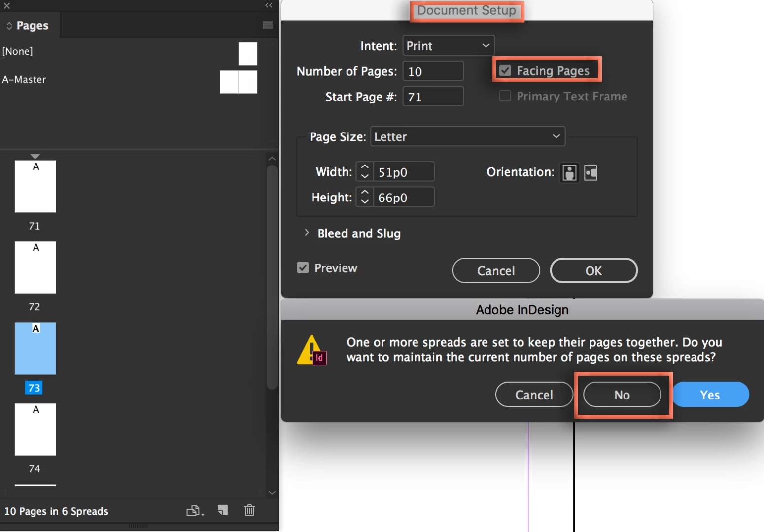The width and height of the screenshot is (764, 532).
Task: Toggle the Primary Text Frame checkbox
Action: [505, 96]
